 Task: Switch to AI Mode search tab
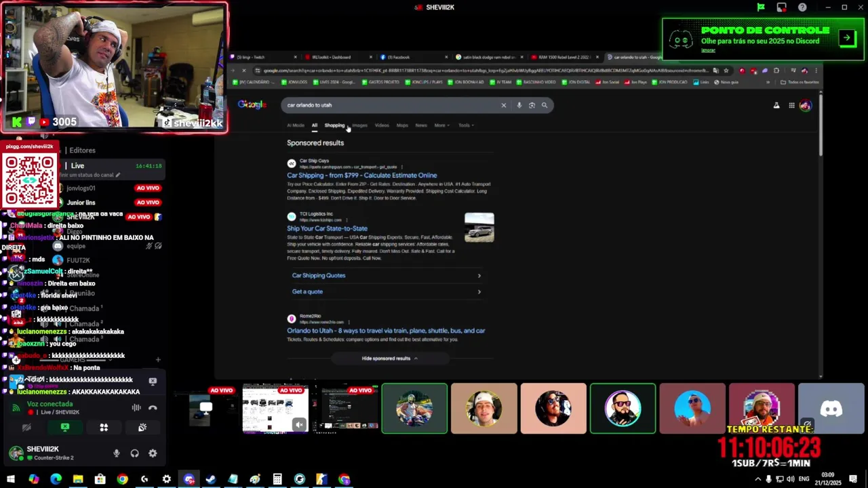pos(296,125)
